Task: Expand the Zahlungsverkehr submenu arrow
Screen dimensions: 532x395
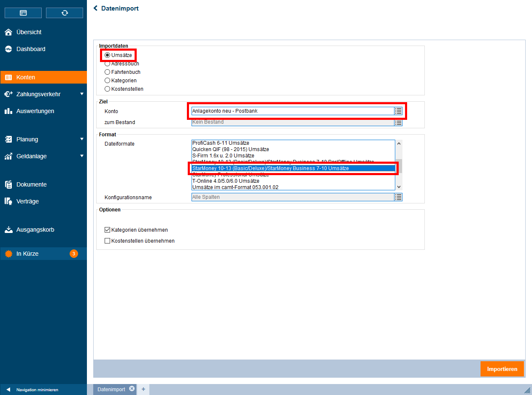Action: (x=82, y=94)
